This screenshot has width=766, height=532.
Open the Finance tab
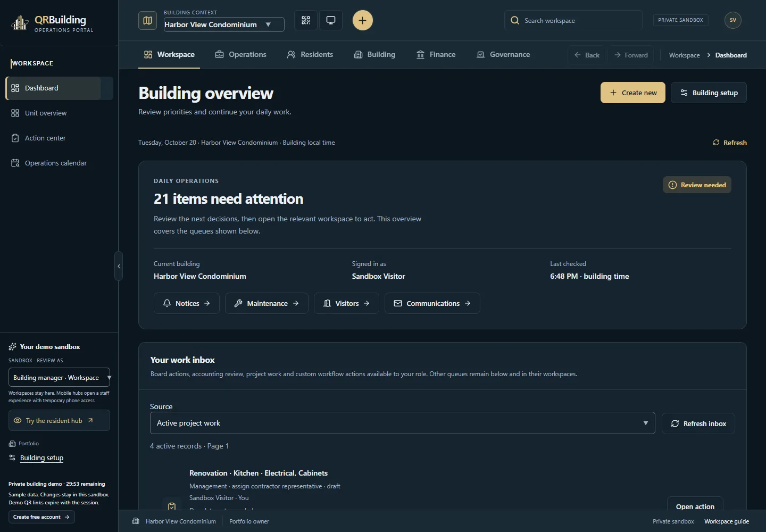click(x=436, y=54)
